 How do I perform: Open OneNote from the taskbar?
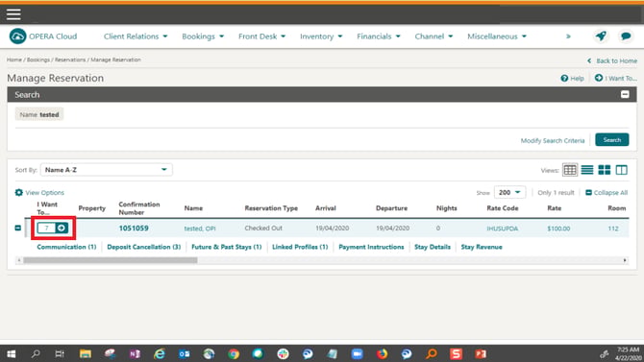click(x=135, y=353)
